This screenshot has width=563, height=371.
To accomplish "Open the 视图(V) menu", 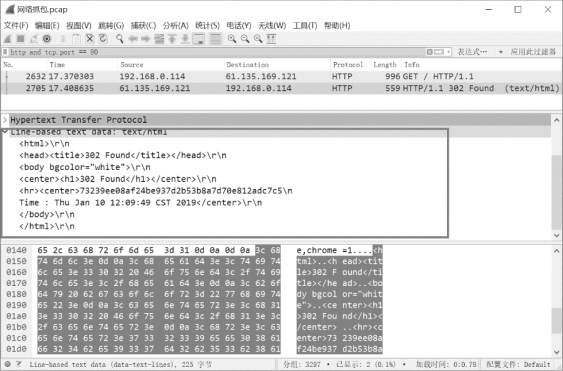I will coord(79,25).
